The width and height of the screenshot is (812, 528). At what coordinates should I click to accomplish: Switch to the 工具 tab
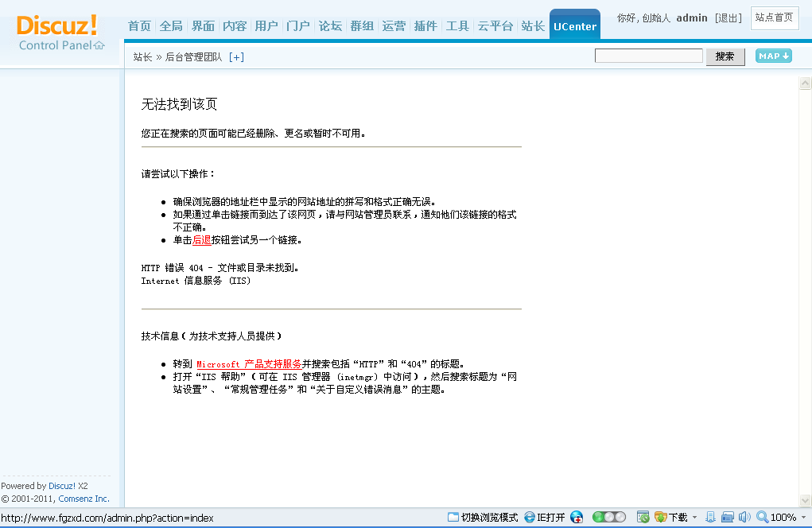(457, 26)
